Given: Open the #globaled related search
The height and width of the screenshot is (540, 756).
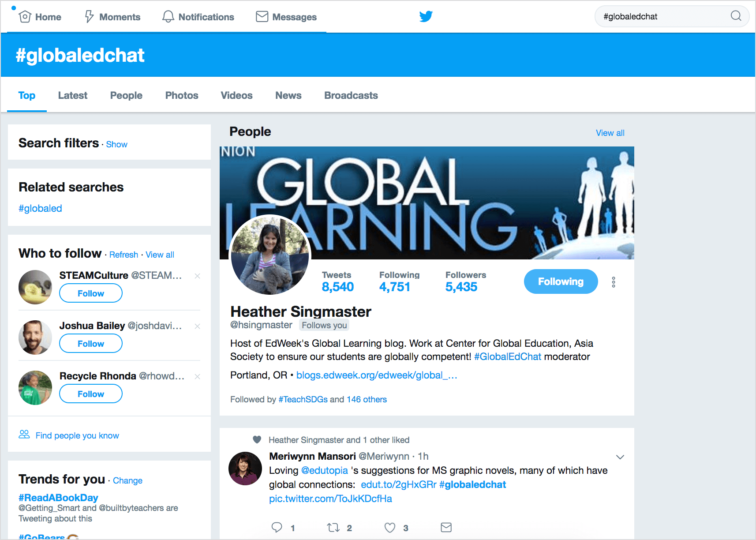Looking at the screenshot, I should click(40, 208).
